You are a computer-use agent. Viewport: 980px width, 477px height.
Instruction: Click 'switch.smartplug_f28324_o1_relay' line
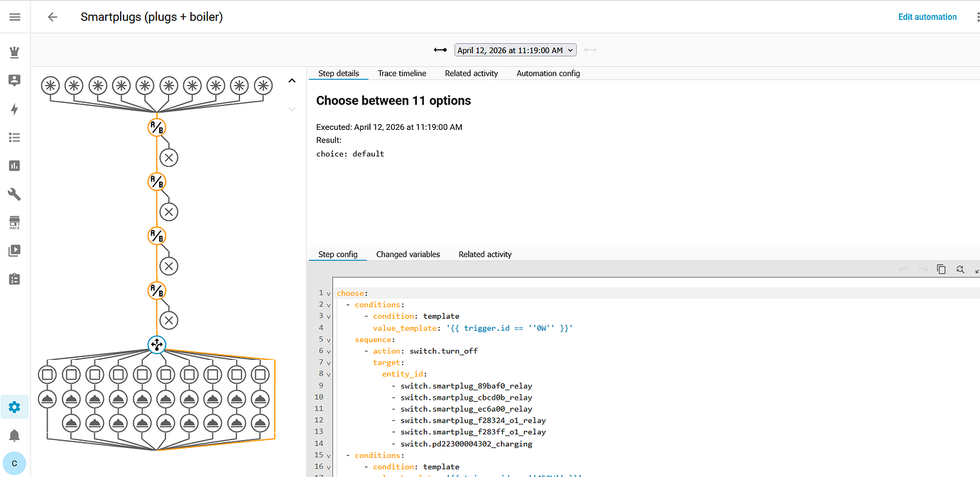[x=473, y=420]
